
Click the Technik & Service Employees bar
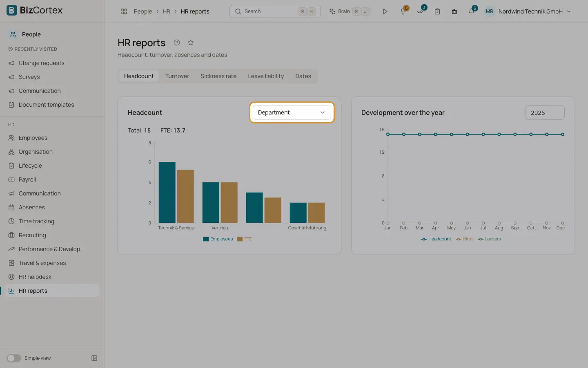click(167, 192)
